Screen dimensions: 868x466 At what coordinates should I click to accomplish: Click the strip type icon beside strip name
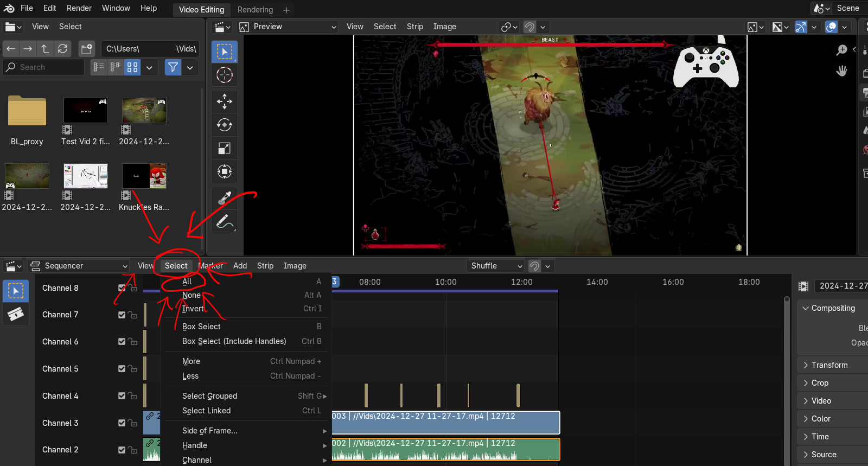[804, 286]
